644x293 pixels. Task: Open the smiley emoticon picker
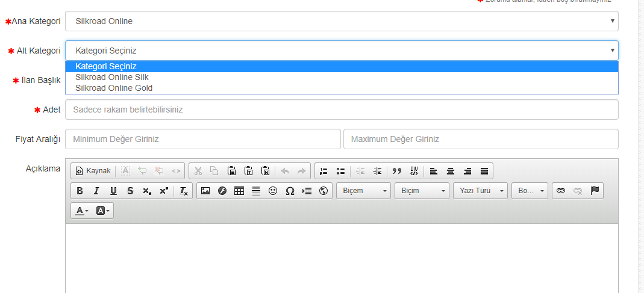273,191
